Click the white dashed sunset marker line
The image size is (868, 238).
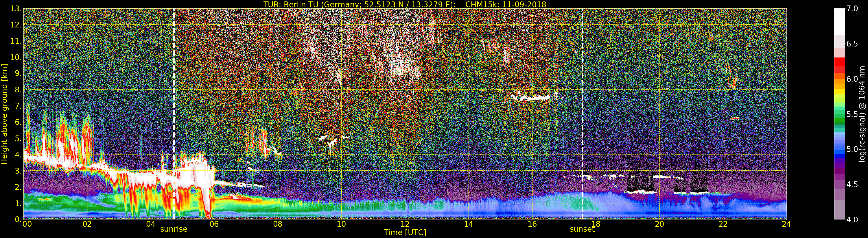pyautogui.click(x=583, y=114)
